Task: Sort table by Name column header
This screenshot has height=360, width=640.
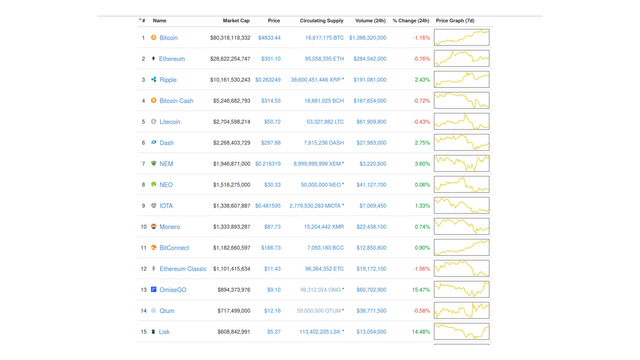Action: pos(159,20)
